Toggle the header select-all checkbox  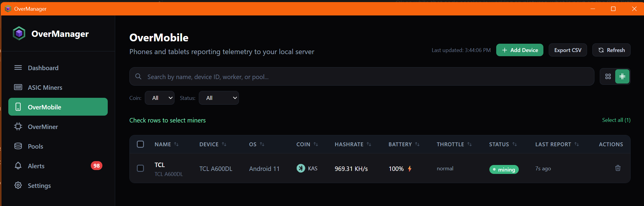point(140,144)
